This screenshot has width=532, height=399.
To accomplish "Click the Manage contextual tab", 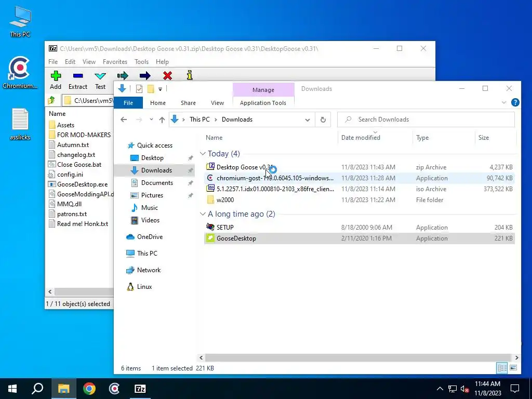I will pos(263,90).
